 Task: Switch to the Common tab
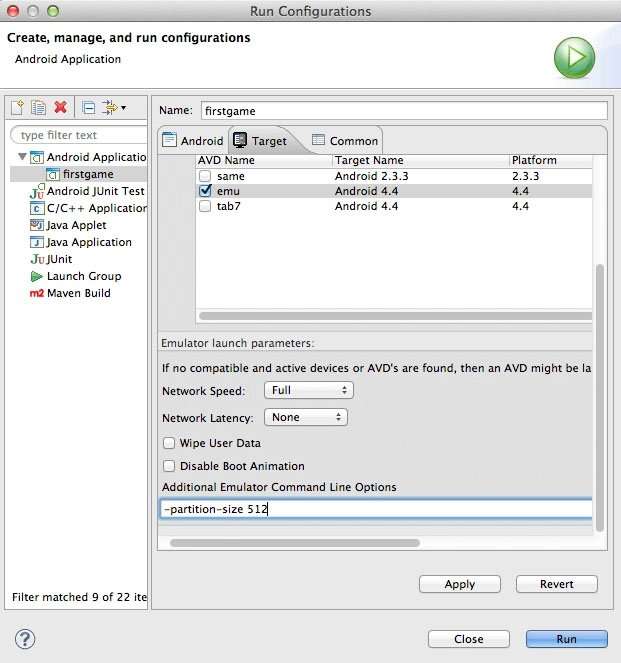tap(345, 141)
